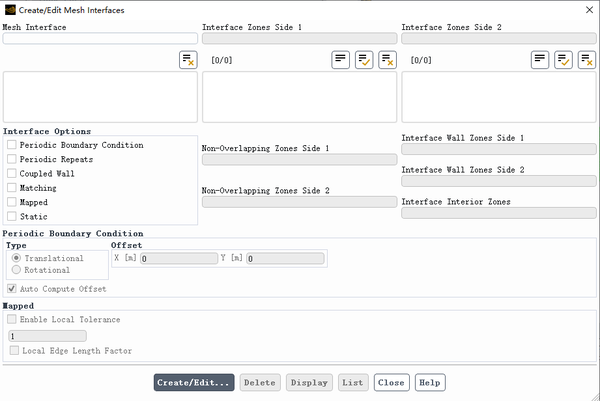Select the Rotational periodic type

point(15,270)
